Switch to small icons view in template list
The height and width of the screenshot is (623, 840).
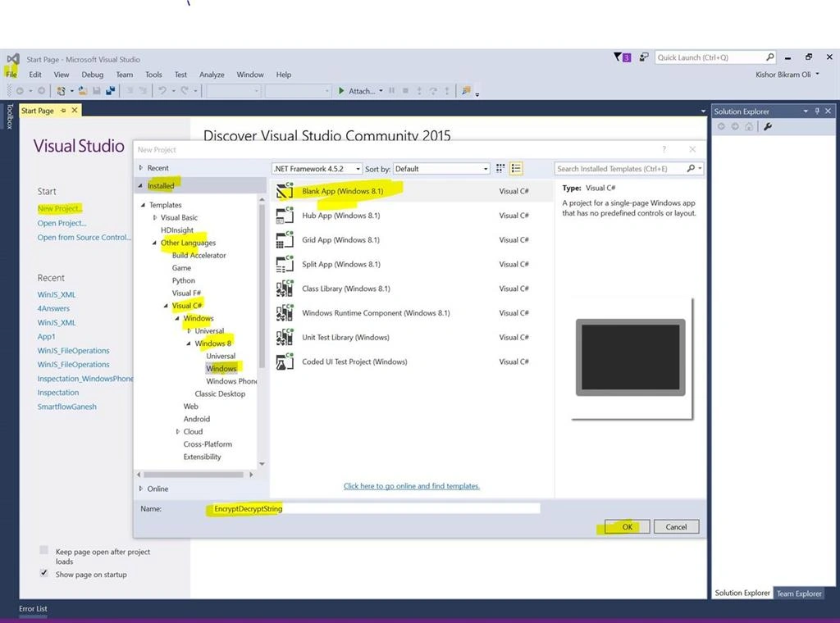[x=500, y=169]
